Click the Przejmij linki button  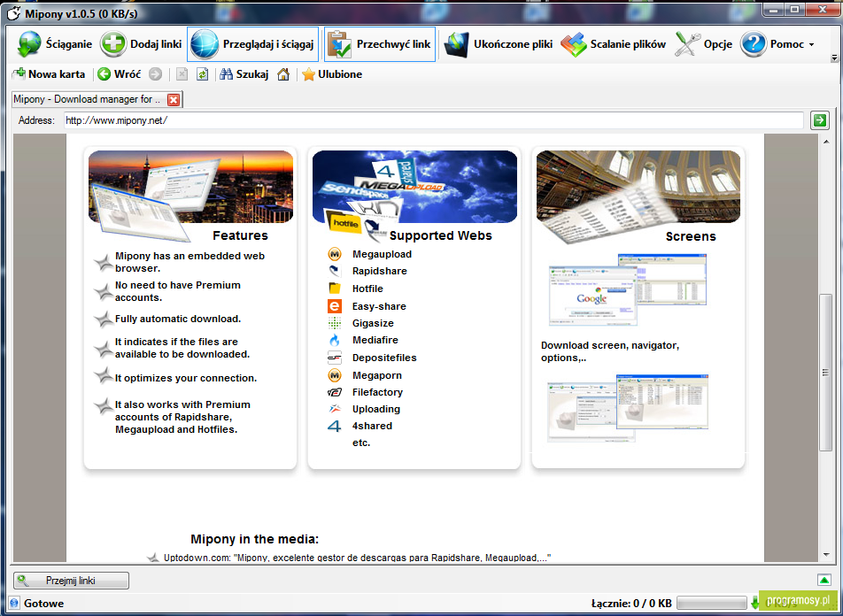(x=71, y=581)
